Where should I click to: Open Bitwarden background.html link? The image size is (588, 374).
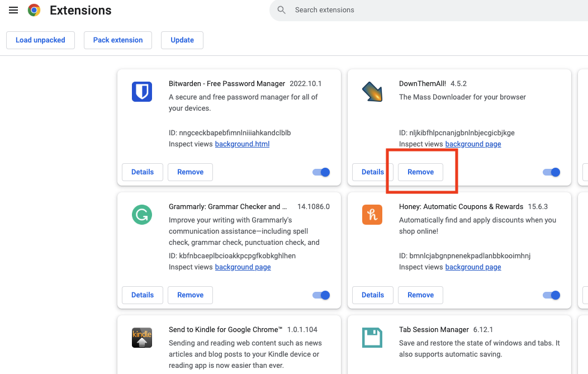click(242, 144)
